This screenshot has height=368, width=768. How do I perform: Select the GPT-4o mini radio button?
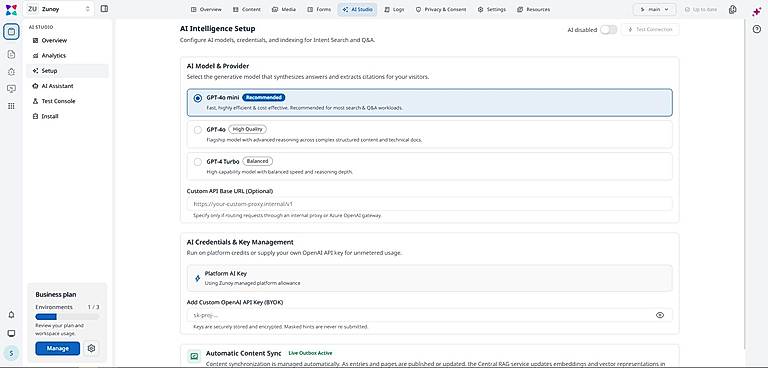pos(197,98)
